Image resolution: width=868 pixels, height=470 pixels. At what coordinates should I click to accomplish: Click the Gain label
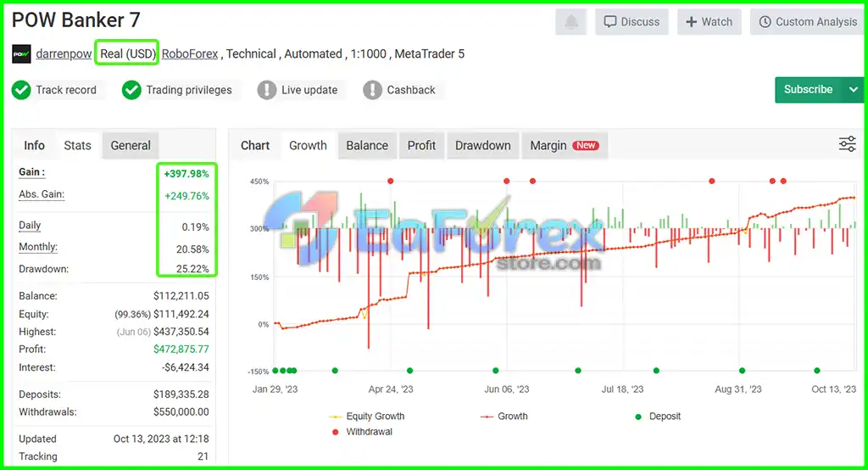pos(32,172)
